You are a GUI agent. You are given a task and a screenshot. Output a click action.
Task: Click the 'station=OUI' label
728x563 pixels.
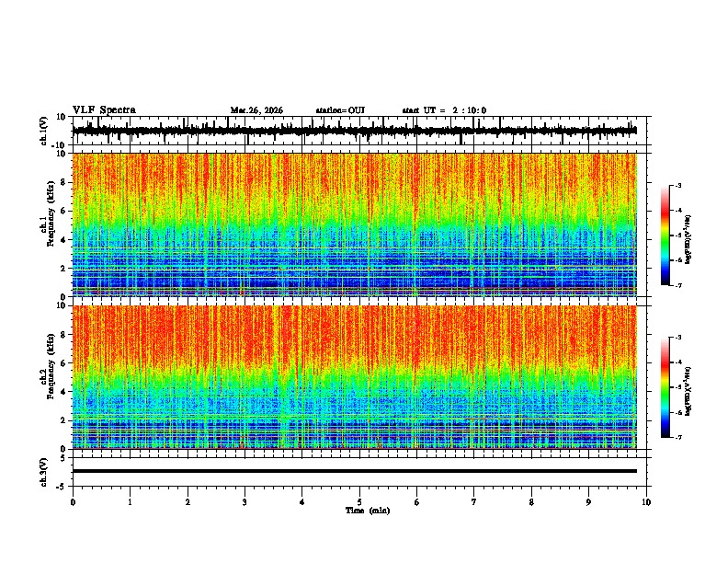[340, 110]
